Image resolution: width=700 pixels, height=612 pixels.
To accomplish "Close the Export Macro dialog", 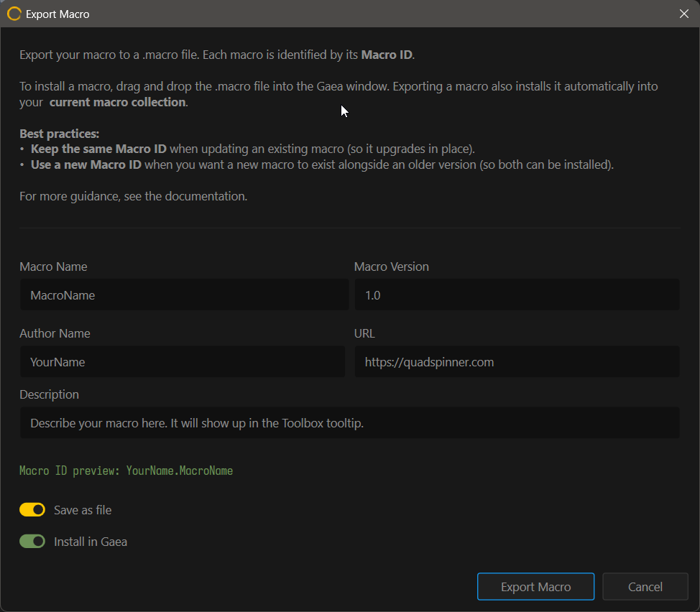I will (684, 14).
